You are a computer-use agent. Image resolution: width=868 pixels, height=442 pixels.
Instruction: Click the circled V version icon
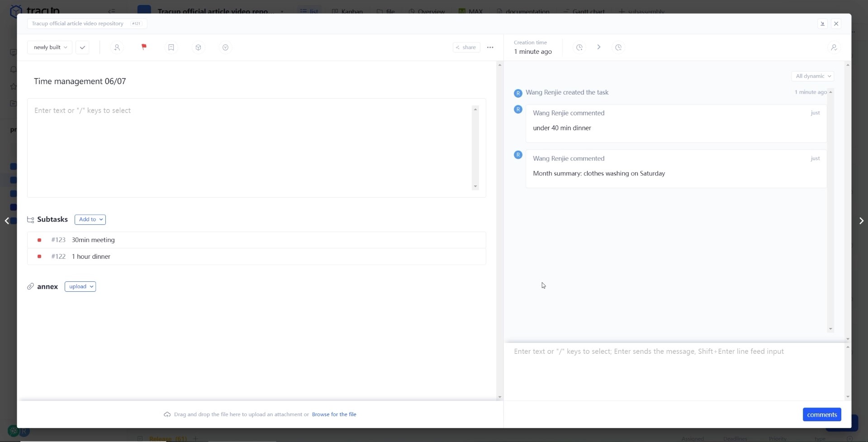click(225, 48)
